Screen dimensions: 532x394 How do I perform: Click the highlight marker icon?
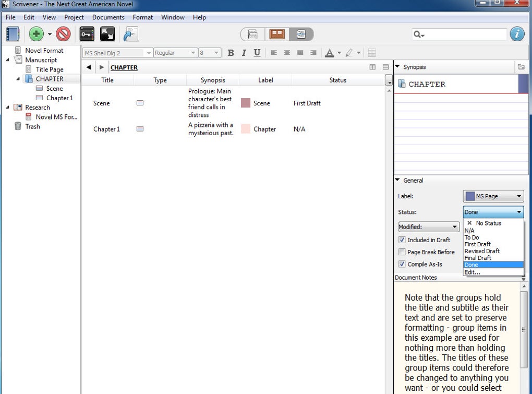coord(349,53)
